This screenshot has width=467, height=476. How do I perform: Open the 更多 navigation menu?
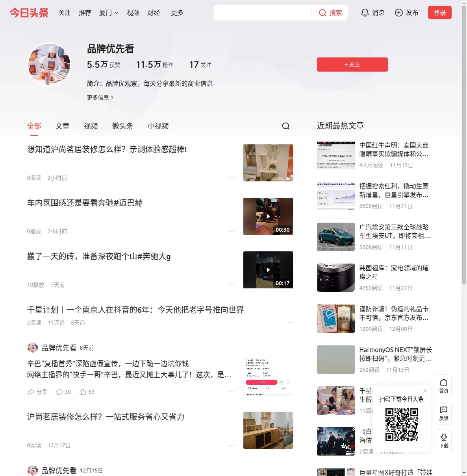click(x=177, y=13)
